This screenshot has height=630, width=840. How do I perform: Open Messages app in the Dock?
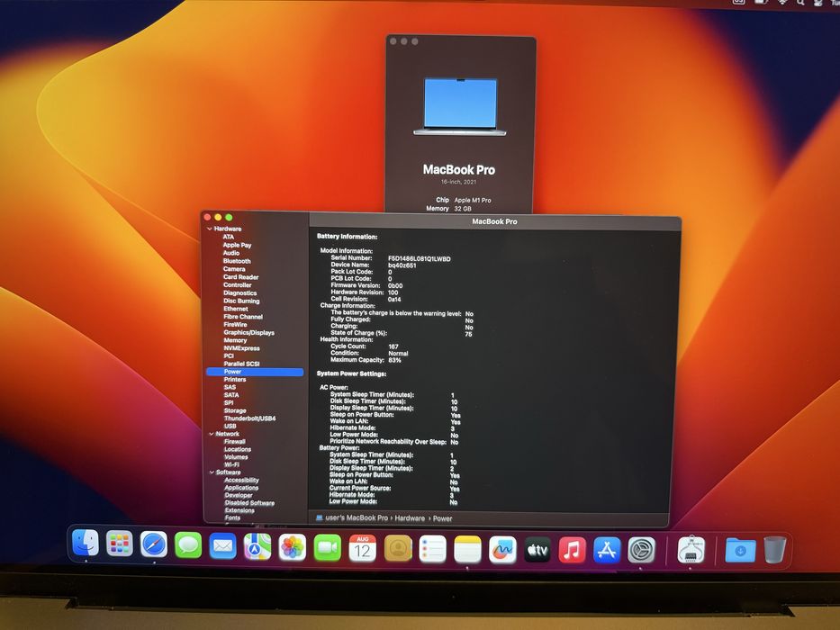click(188, 545)
